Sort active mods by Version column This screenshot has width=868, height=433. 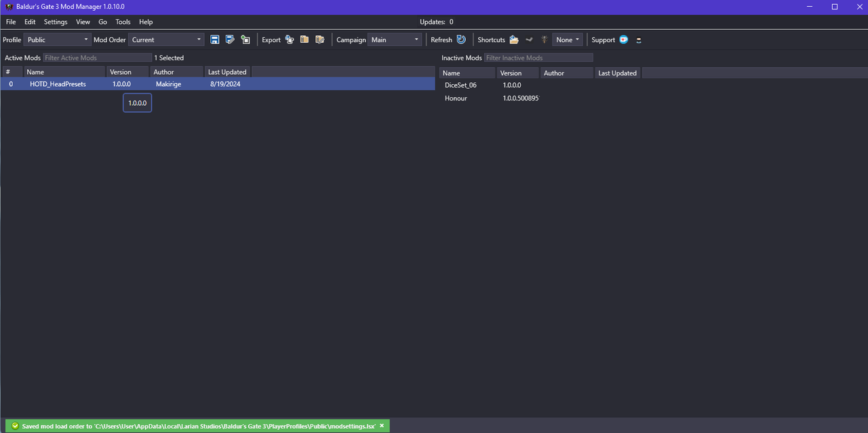coord(128,72)
